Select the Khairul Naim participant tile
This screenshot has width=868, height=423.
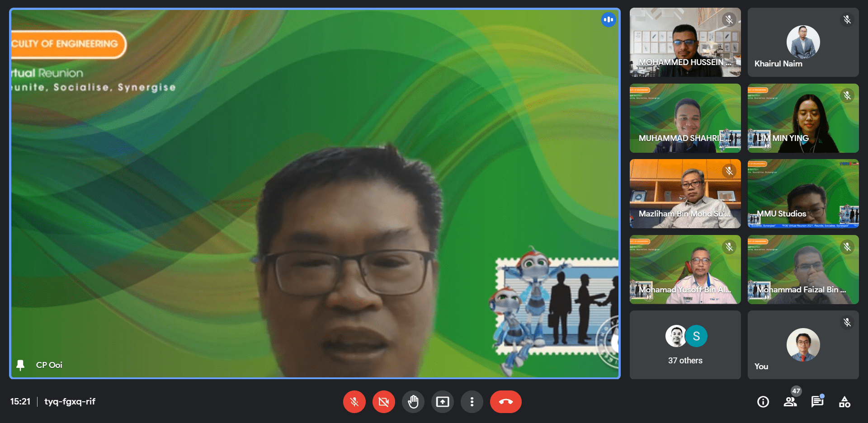(x=803, y=42)
